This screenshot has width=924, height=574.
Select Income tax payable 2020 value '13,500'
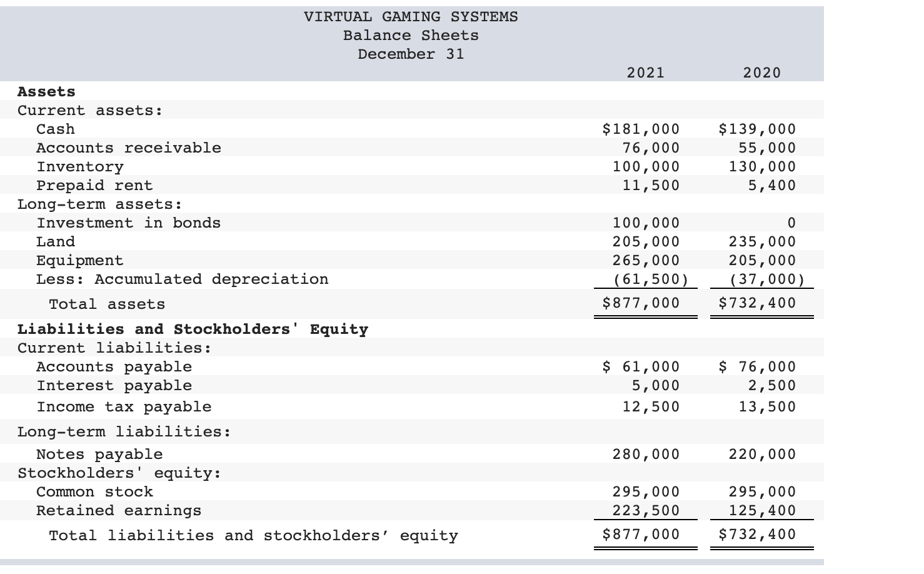click(767, 406)
